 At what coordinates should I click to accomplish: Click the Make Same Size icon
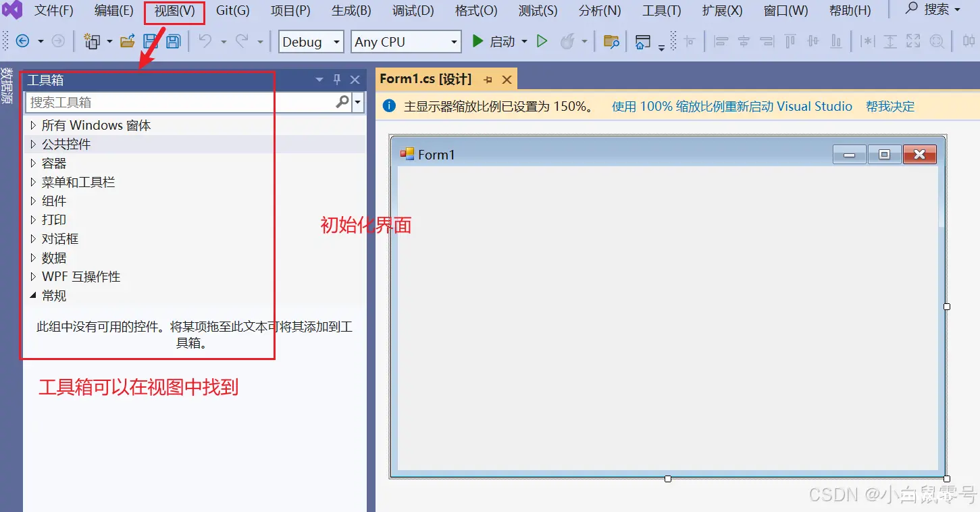click(x=913, y=41)
